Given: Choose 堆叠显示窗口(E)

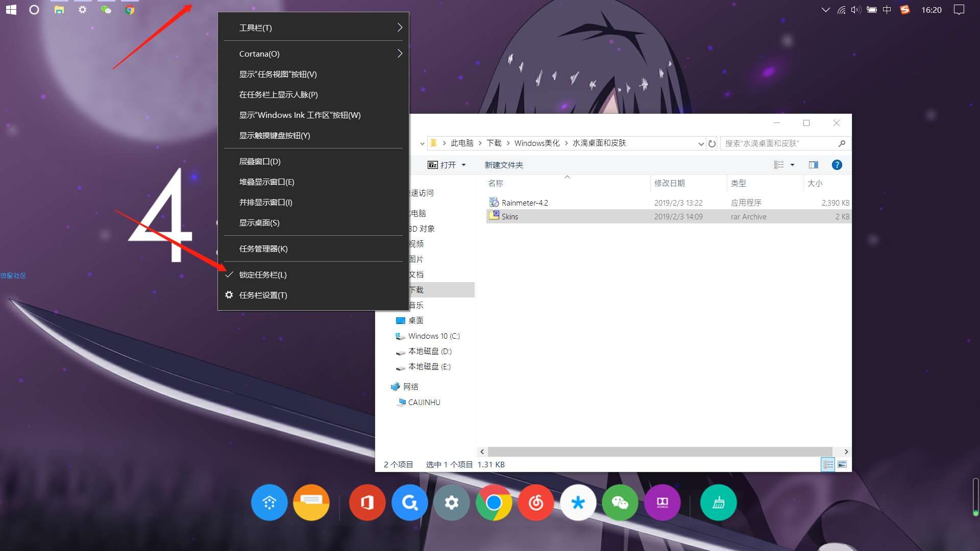Looking at the screenshot, I should pos(313,182).
